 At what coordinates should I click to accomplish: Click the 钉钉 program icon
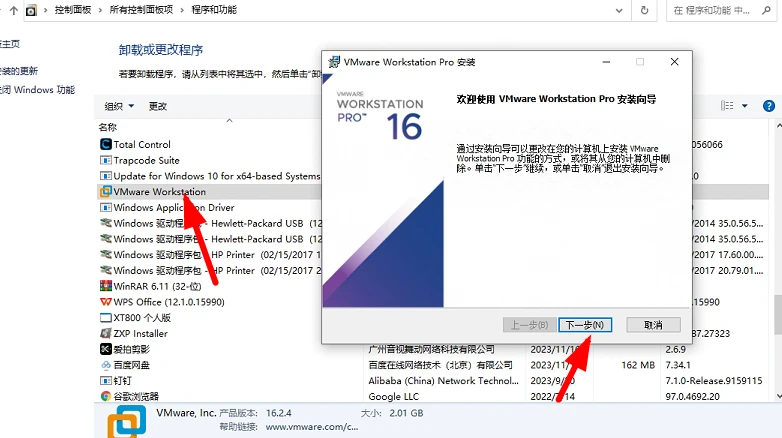[106, 381]
